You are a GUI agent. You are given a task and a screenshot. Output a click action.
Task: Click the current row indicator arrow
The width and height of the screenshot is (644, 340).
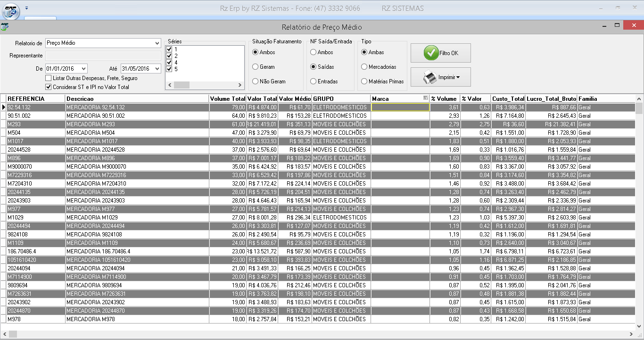tap(3, 107)
